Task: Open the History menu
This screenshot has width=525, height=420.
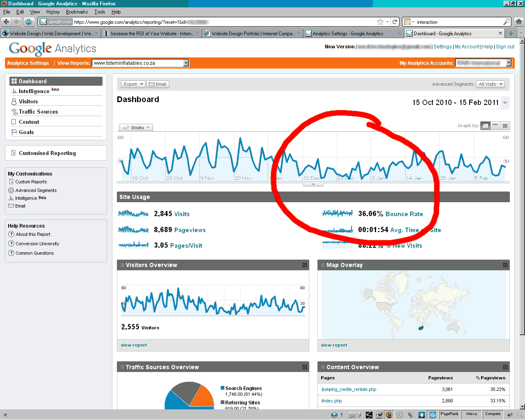Action: click(x=53, y=12)
